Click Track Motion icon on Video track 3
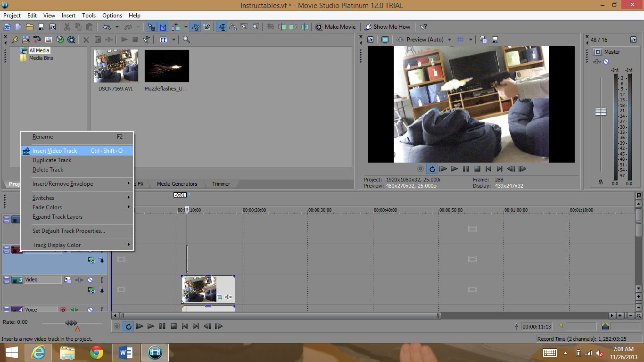 coord(68,280)
